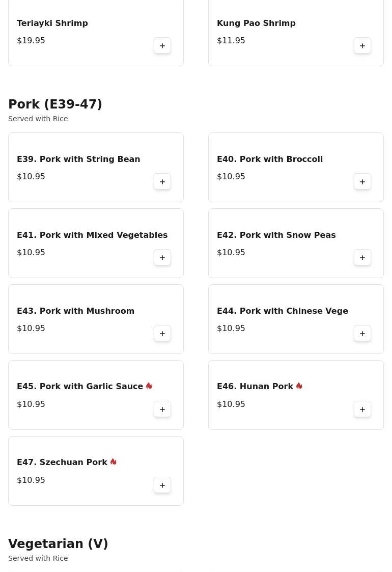Add E42 Pork with Snow Peas
This screenshot has height=572, width=392.
click(362, 258)
